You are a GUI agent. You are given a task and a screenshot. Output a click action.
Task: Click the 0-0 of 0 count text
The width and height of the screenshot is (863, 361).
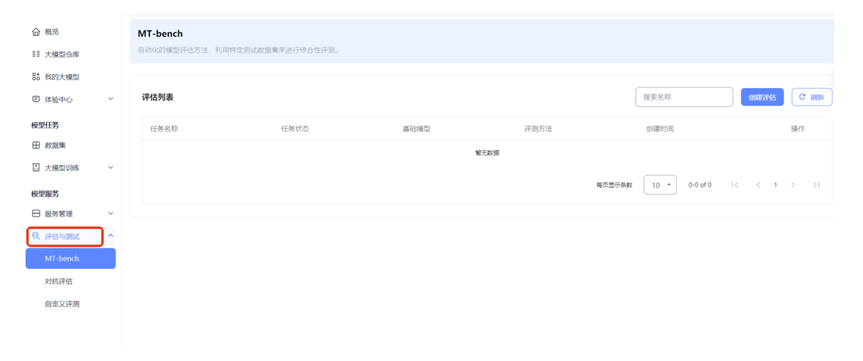[700, 185]
